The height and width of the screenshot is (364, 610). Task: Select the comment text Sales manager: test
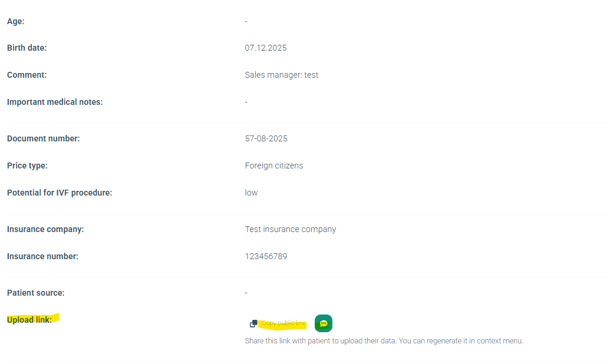coord(282,75)
